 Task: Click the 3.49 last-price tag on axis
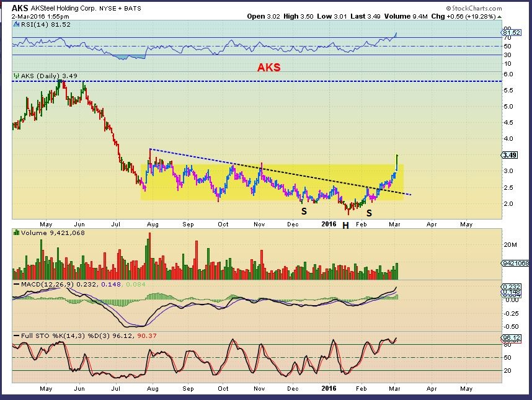510,155
